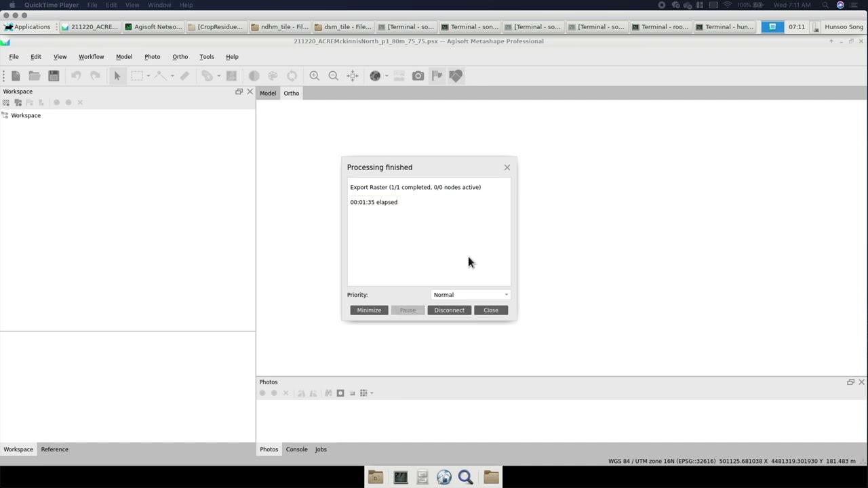Float the Photos pane with the undock icon

pos(850,382)
